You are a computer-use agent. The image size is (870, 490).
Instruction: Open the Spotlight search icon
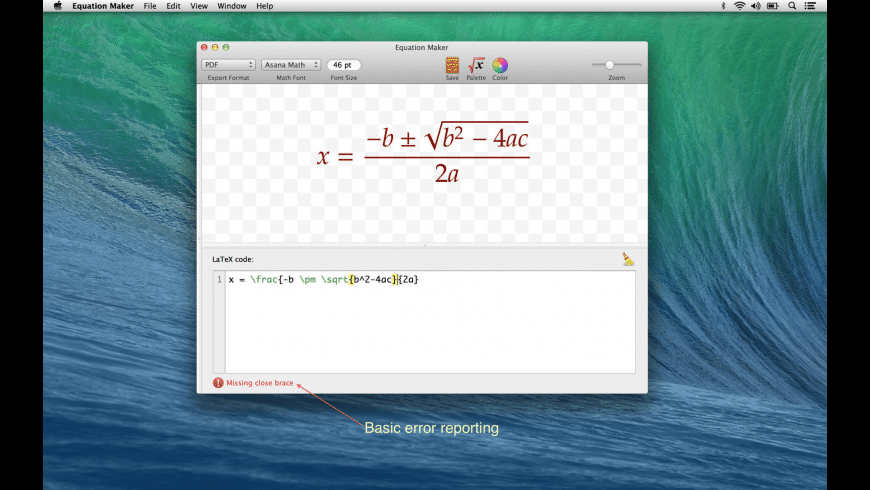pos(792,6)
